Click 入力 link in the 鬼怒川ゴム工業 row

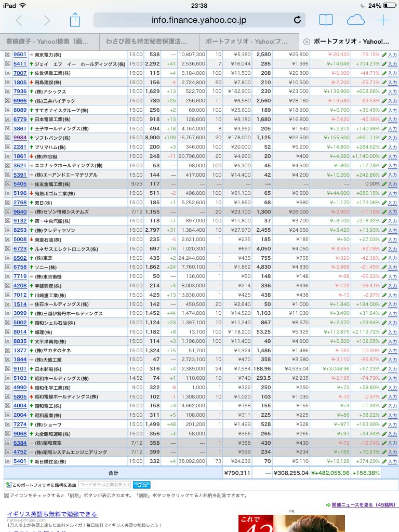393,193
